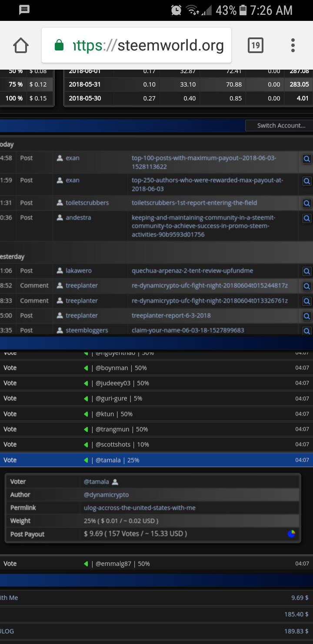Open magnifier for 8:33 treeplanter comment
313x644 pixels.
(x=307, y=302)
